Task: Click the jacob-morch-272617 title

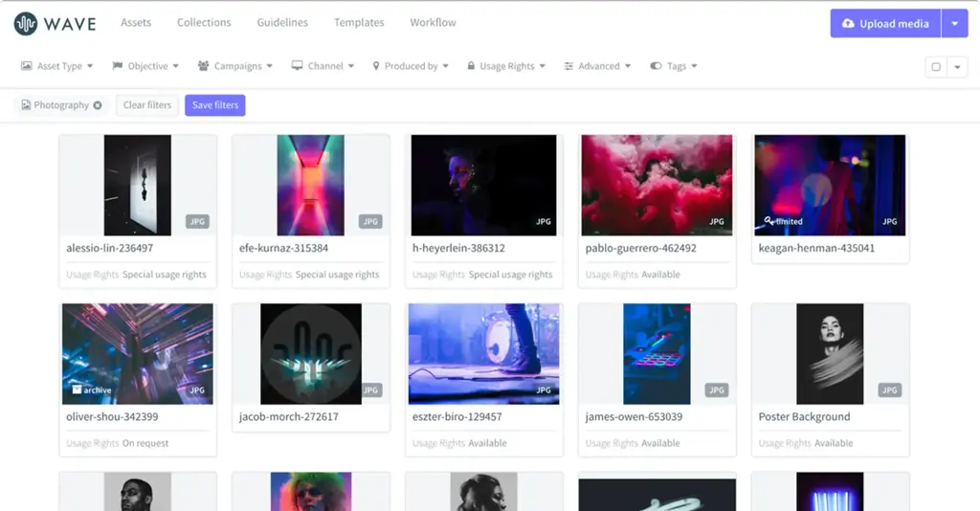Action: (x=289, y=416)
